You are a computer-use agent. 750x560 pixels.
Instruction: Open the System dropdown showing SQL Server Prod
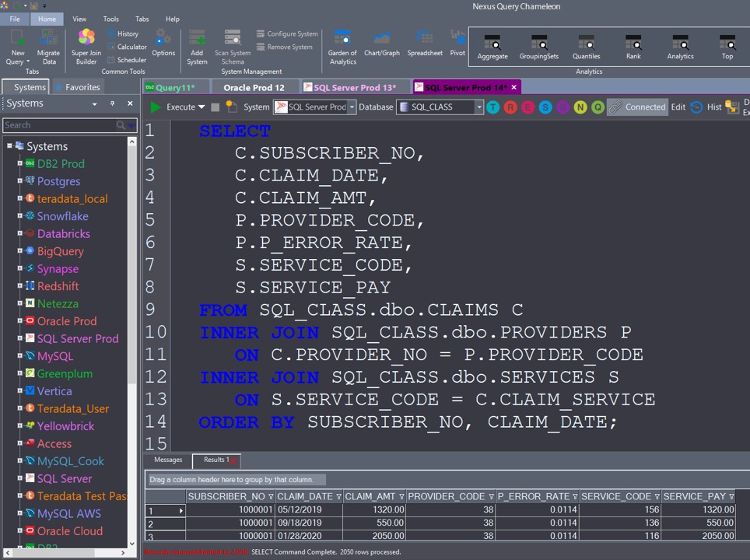tap(314, 107)
